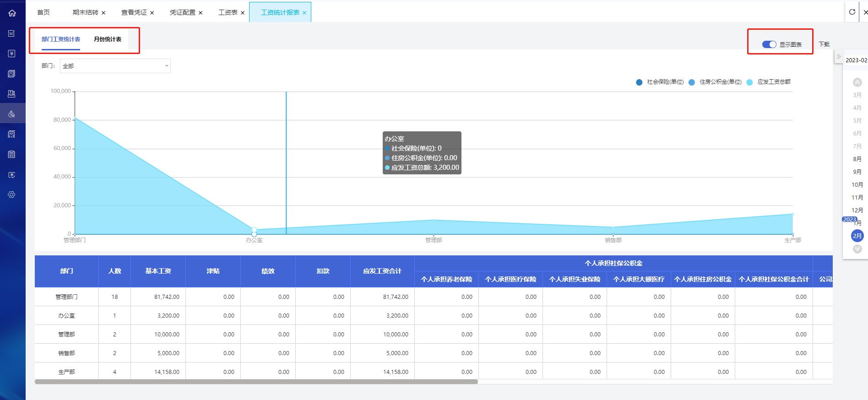Click the 销售部 label on chart axis
Screen dimensions: 868x400
(613, 240)
